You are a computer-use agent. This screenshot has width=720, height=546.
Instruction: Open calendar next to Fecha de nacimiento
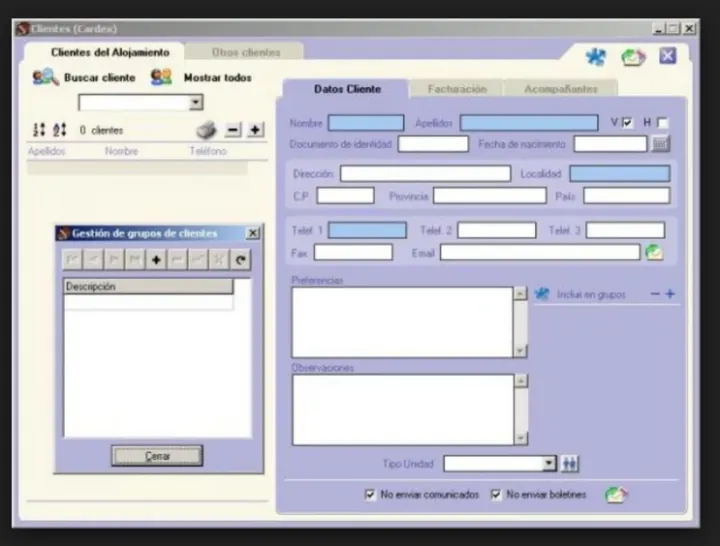point(660,144)
